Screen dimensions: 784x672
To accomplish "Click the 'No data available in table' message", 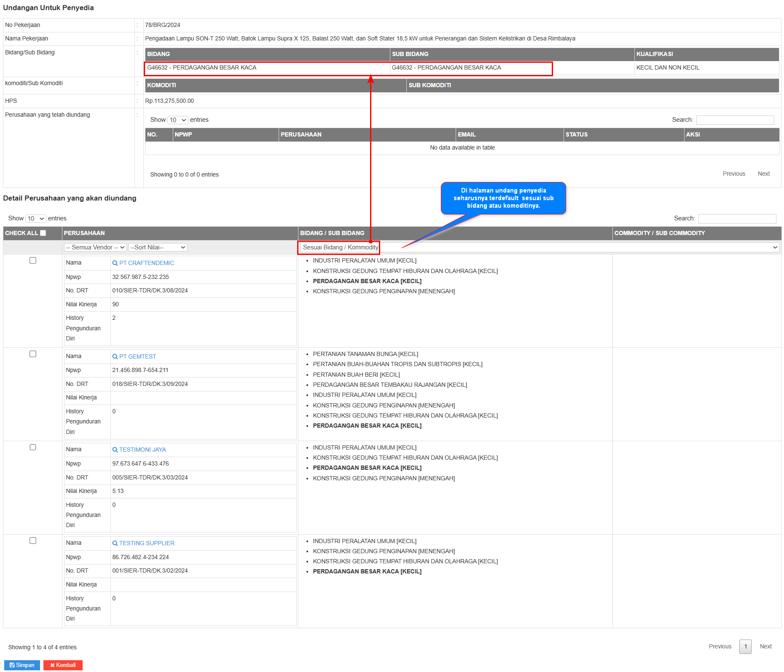I will pyautogui.click(x=462, y=148).
